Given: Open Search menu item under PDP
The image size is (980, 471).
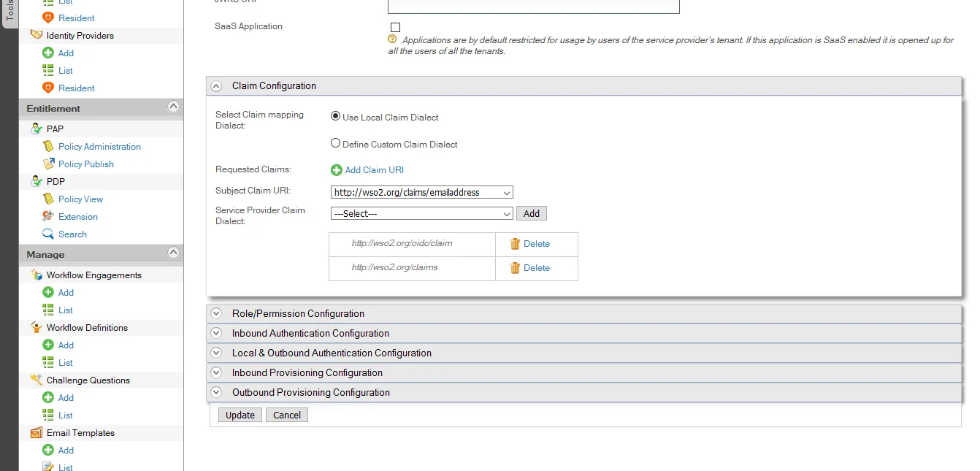Looking at the screenshot, I should tap(72, 234).
